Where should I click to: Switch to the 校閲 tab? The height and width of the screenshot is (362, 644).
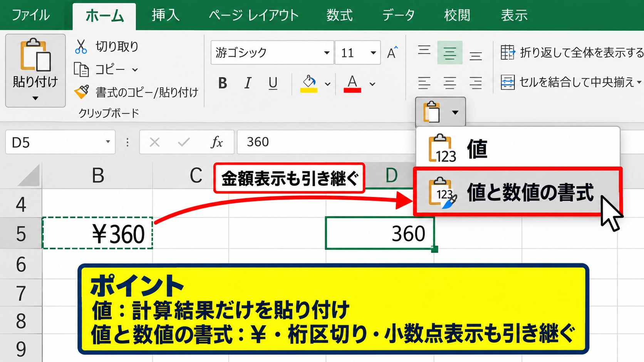[457, 15]
